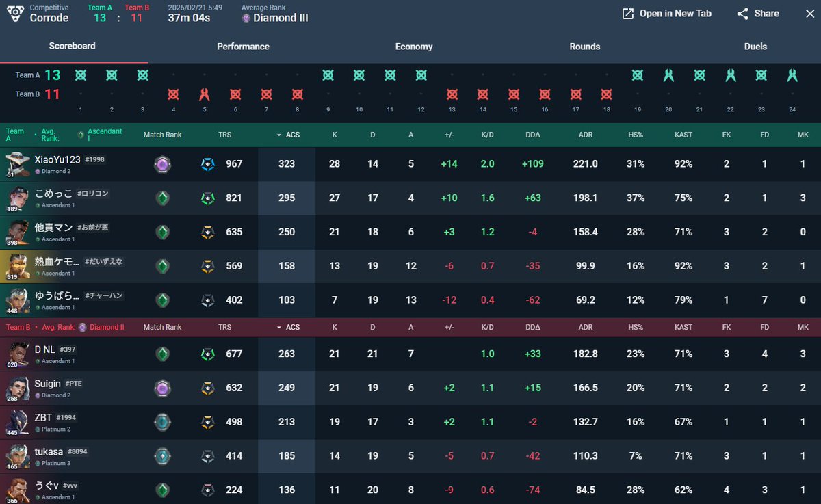Click tukasa Platinum match rank icon

[x=162, y=456]
